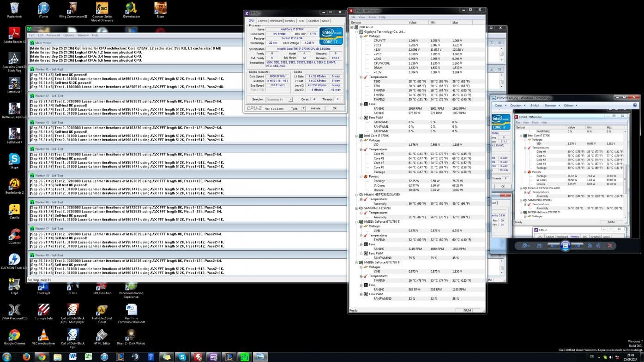
Task: Switch to the Mainboard tab in CPU-Z
Action: click(x=276, y=21)
